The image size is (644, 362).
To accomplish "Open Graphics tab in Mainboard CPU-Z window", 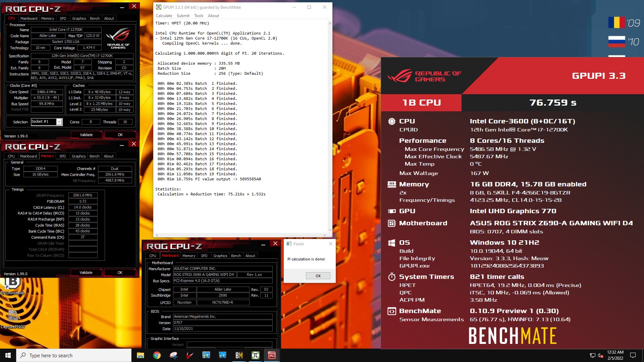I will click(x=220, y=256).
